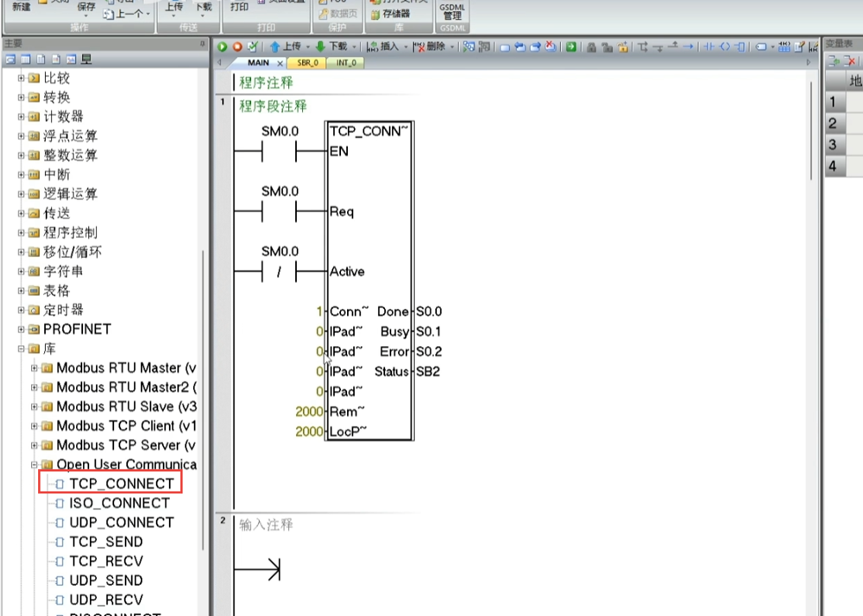Click the 输入注释 comment field in network 2

[x=267, y=525]
